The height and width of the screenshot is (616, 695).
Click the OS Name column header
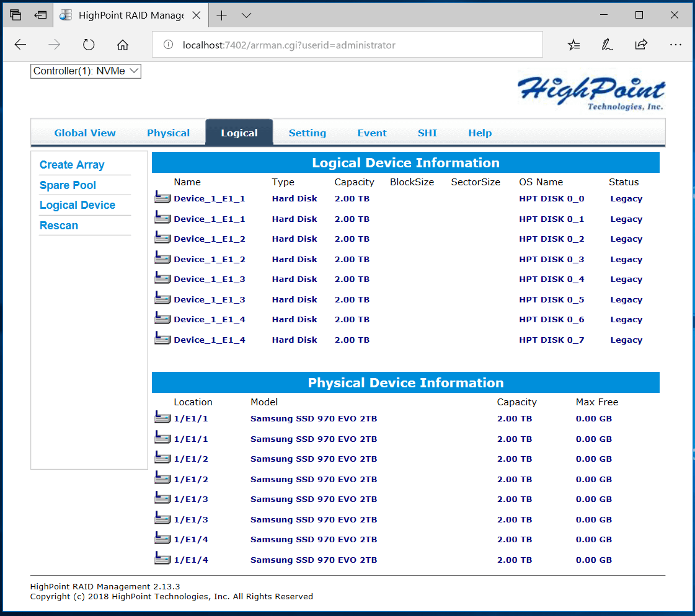[541, 182]
